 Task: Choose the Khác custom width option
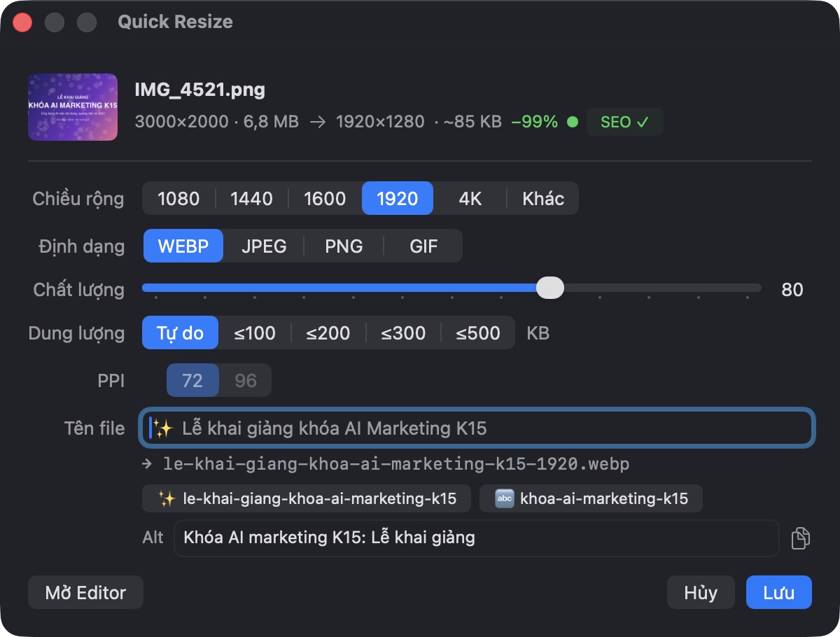(543, 199)
